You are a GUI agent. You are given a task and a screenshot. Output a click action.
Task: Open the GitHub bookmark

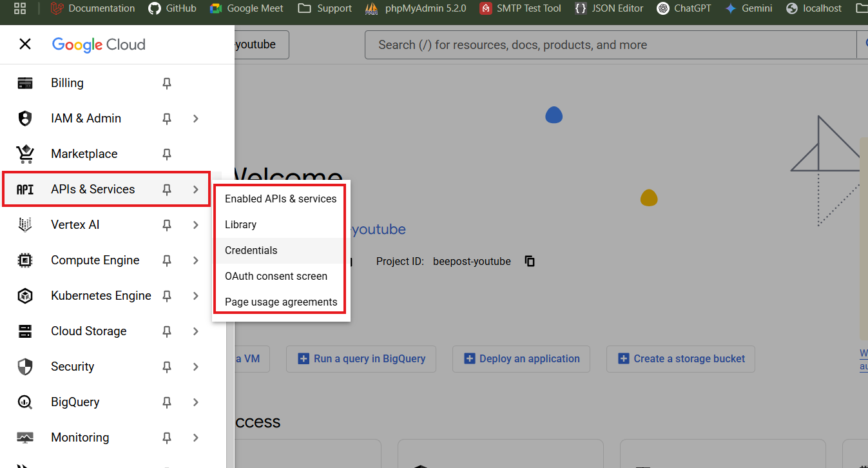(x=172, y=8)
